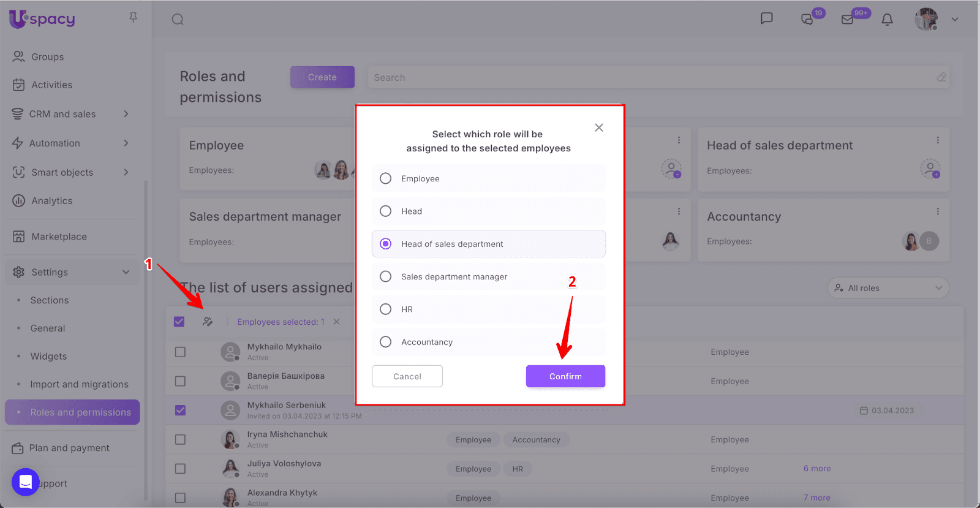The image size is (980, 508).
Task: Go to Import and migrations settings
Action: click(80, 384)
